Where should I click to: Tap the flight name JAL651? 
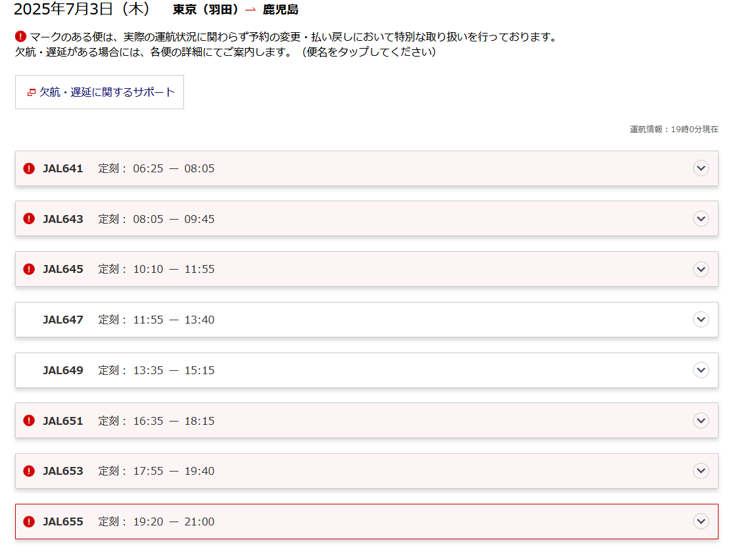point(62,421)
